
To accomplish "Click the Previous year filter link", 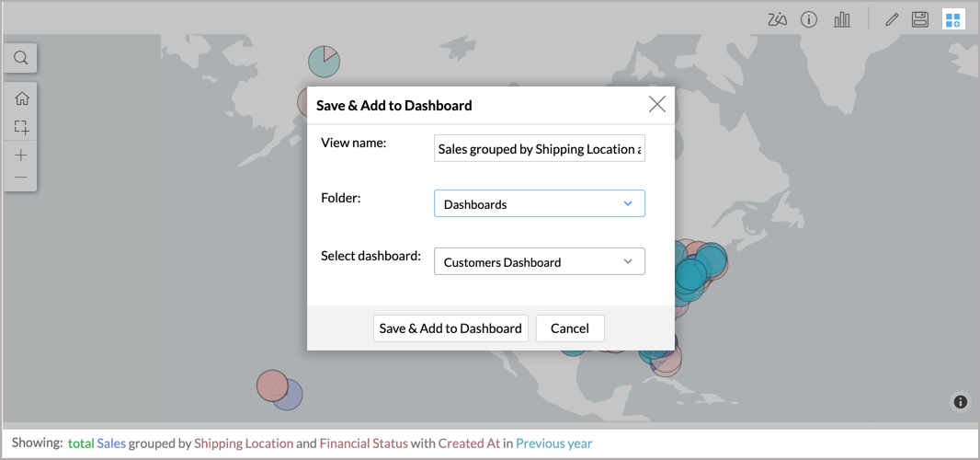I will point(553,443).
